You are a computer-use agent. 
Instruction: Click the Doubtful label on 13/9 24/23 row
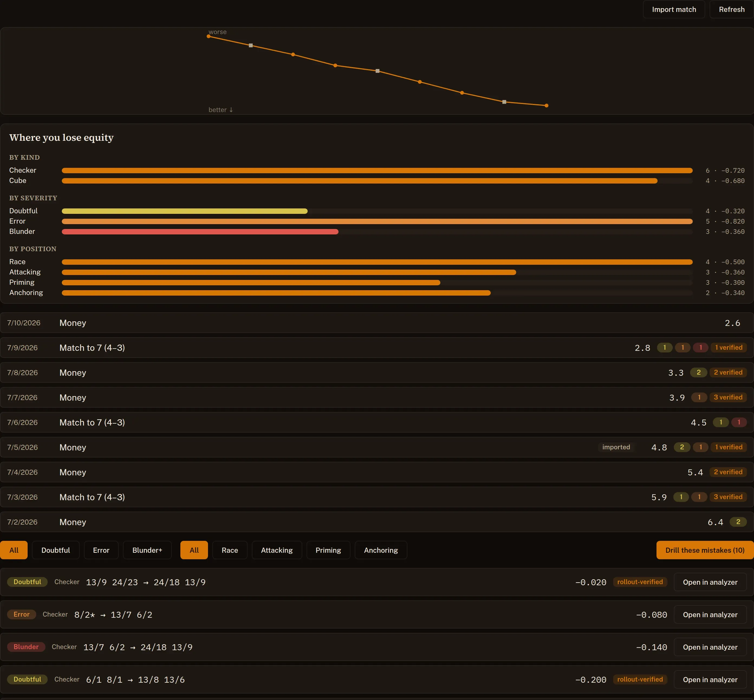point(27,582)
